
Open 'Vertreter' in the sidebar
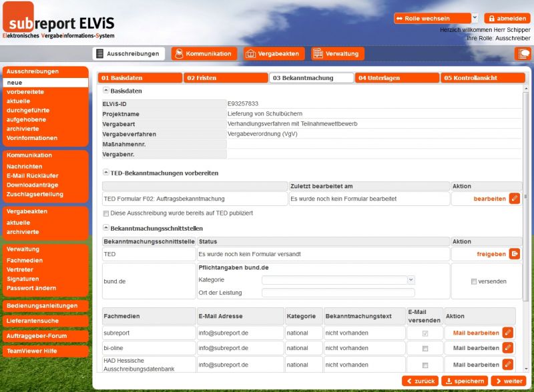coord(20,269)
